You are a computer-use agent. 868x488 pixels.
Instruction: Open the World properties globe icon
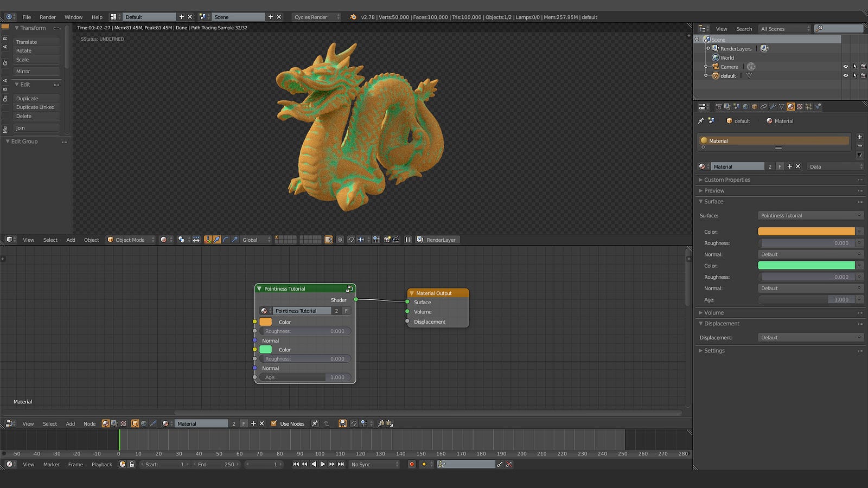745,107
